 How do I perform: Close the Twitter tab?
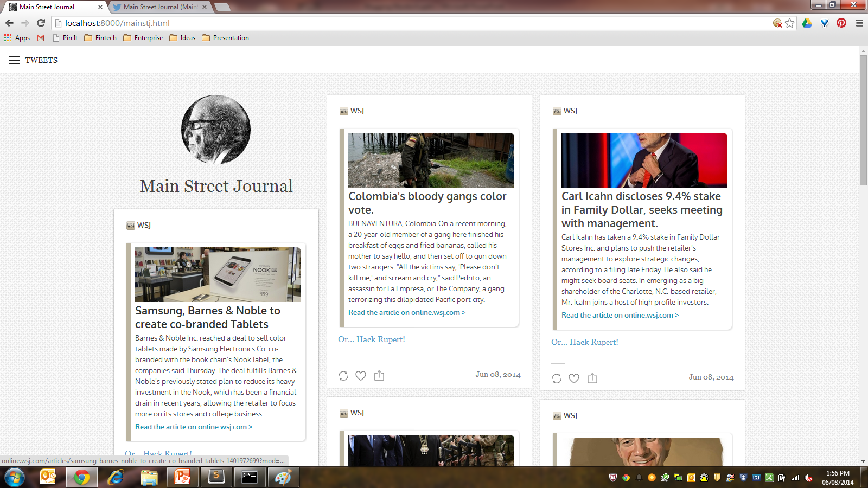click(x=205, y=7)
